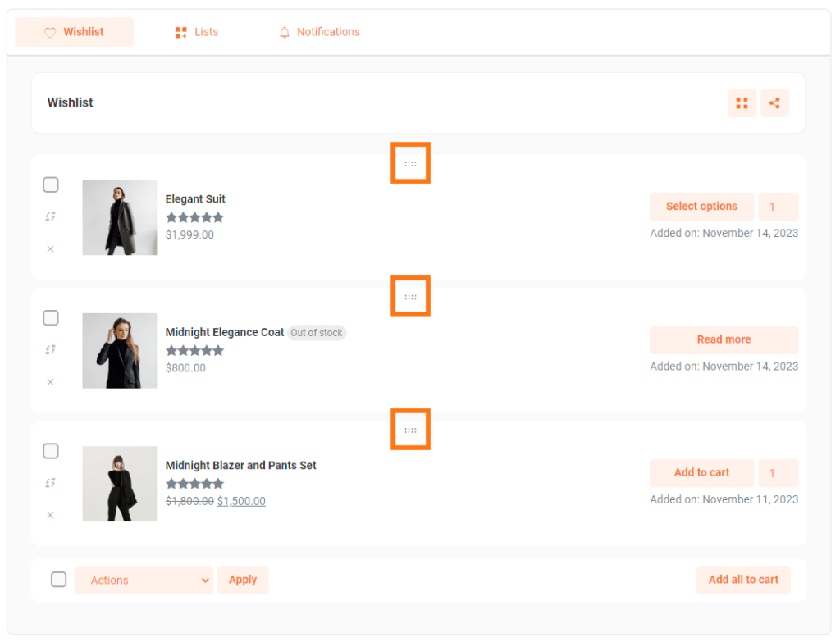Expand the Actions dropdown
The height and width of the screenshot is (642, 840).
click(144, 580)
